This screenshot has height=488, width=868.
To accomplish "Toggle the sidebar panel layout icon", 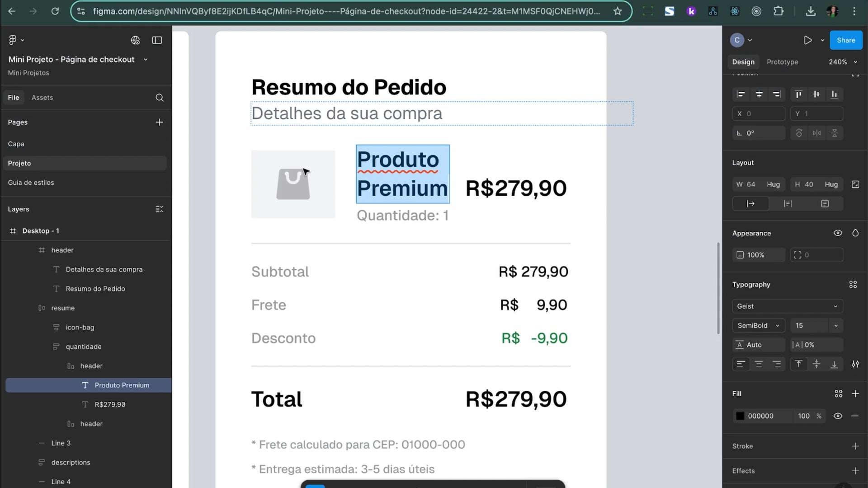I will (157, 40).
